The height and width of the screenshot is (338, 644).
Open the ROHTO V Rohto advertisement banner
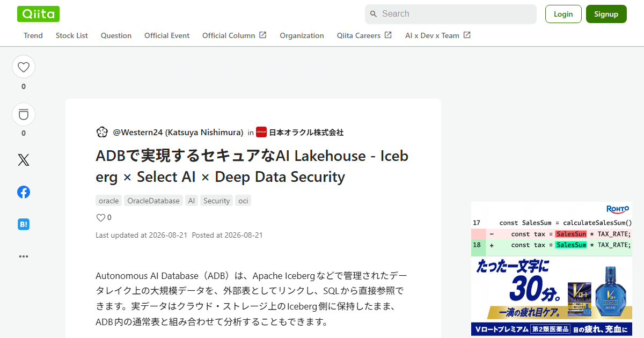tap(552, 269)
